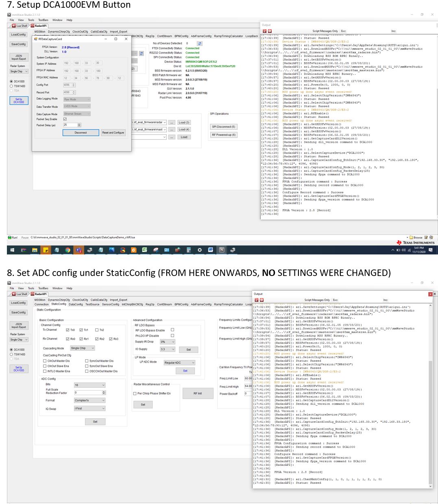Enable RF LDO Bypass Enable checkbox
Screen dimensions: 438x504
(172, 330)
